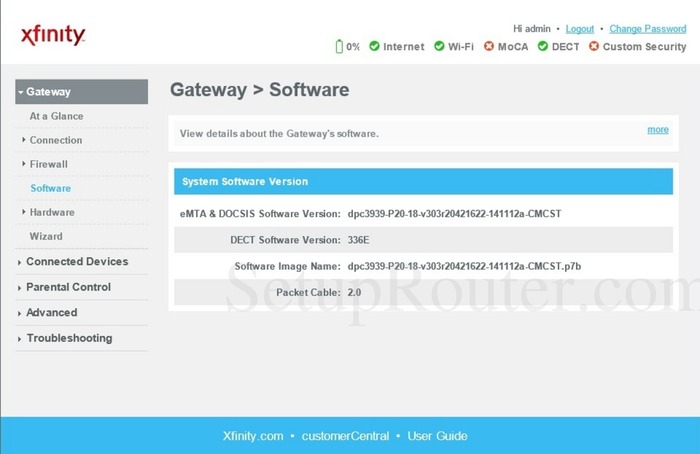Click the Custom Security status label
The width and height of the screenshot is (700, 454).
(644, 46)
